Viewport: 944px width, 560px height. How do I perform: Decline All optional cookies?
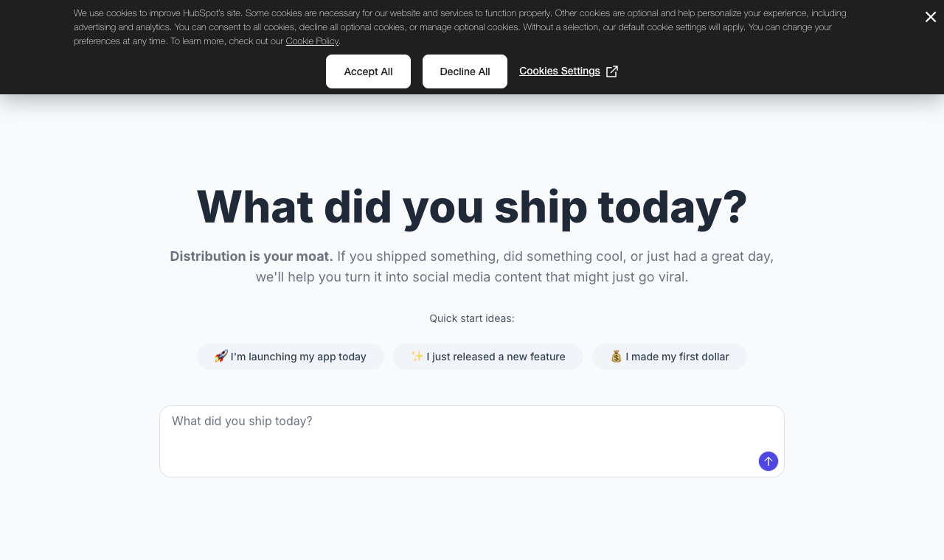coord(465,71)
